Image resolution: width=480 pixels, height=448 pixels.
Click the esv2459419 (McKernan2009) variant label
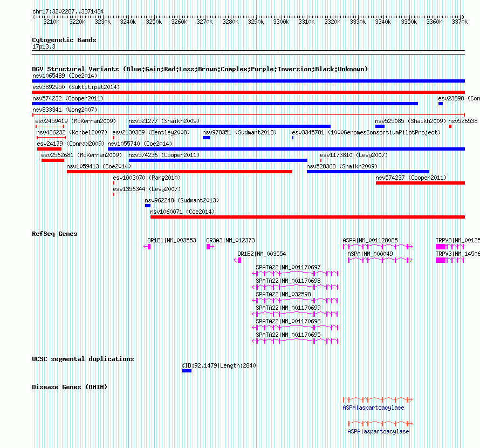(76, 121)
